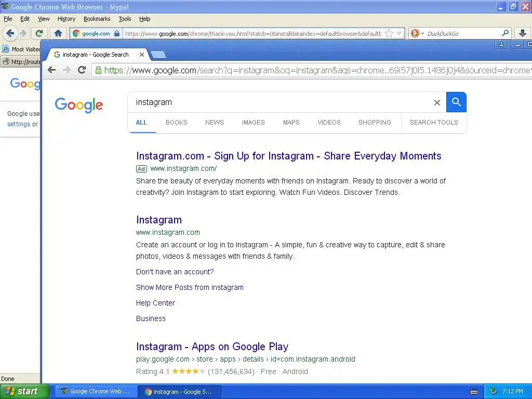Bookmark page with Mypal star icon
The image size is (532, 399).
coord(389,33)
